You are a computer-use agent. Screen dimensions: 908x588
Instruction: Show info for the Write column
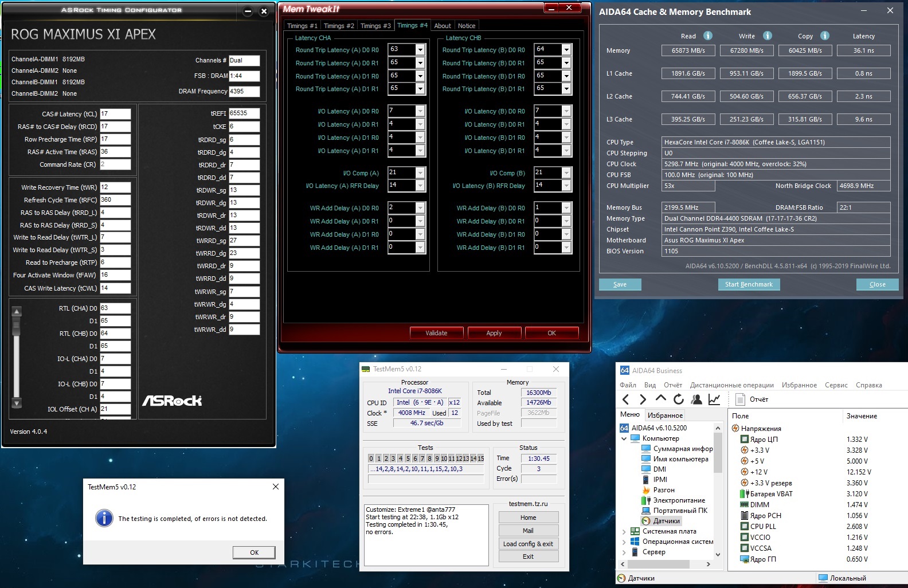[768, 36]
